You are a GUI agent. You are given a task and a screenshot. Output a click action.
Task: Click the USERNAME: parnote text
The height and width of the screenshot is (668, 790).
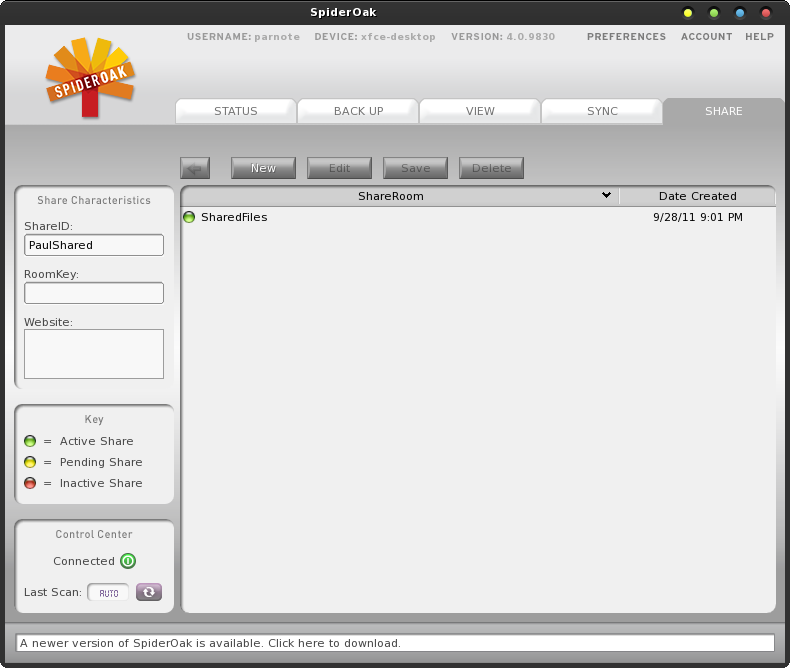pos(243,37)
